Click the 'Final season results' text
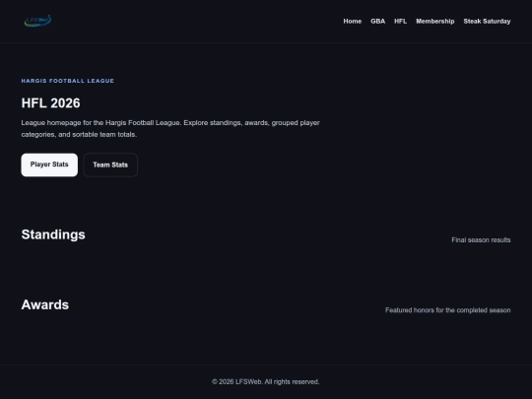The width and height of the screenshot is (532, 399). pyautogui.click(x=481, y=239)
